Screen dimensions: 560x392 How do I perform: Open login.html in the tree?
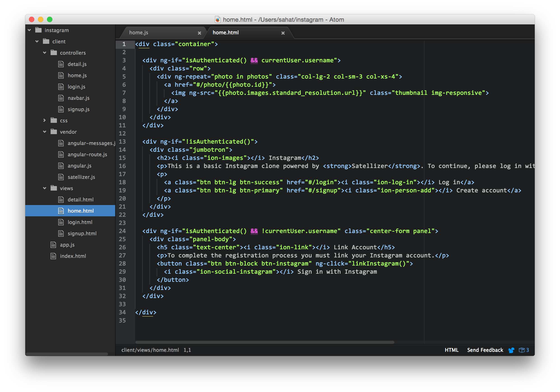point(80,222)
